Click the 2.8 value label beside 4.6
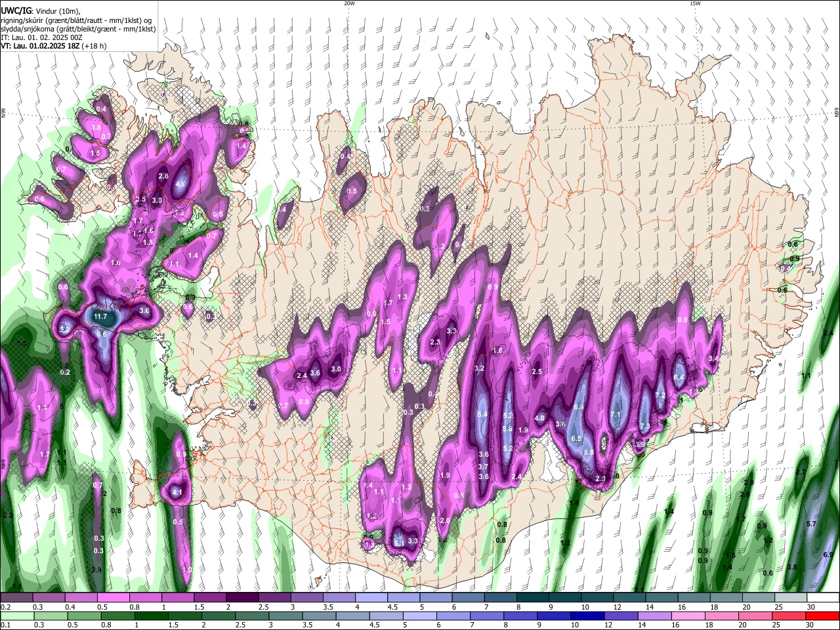840x630 pixels. click(163, 176)
